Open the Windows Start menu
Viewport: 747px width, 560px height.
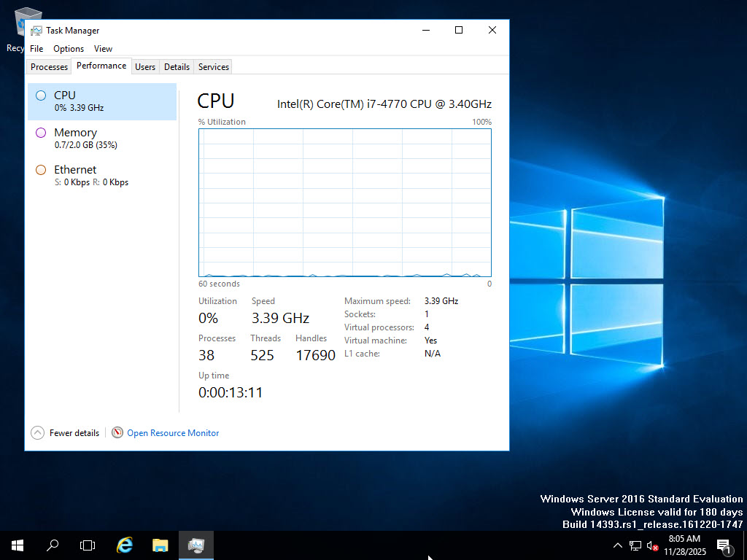(x=17, y=545)
